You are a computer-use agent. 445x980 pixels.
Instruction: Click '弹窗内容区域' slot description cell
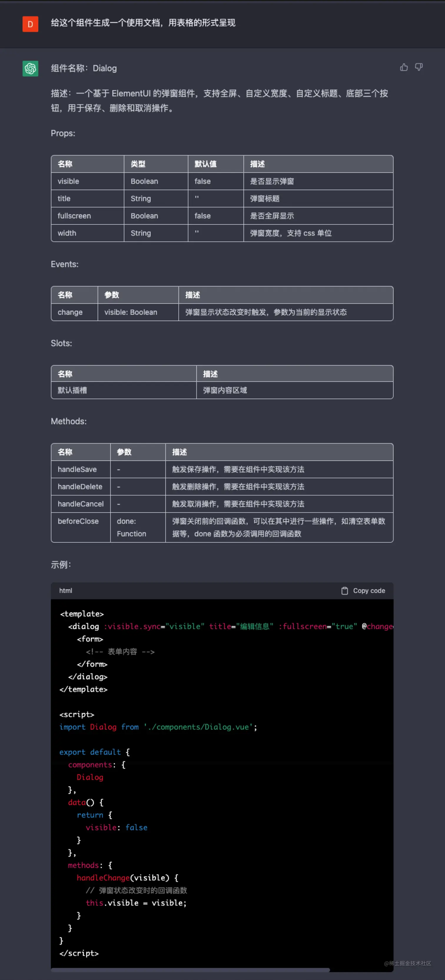[x=295, y=390]
